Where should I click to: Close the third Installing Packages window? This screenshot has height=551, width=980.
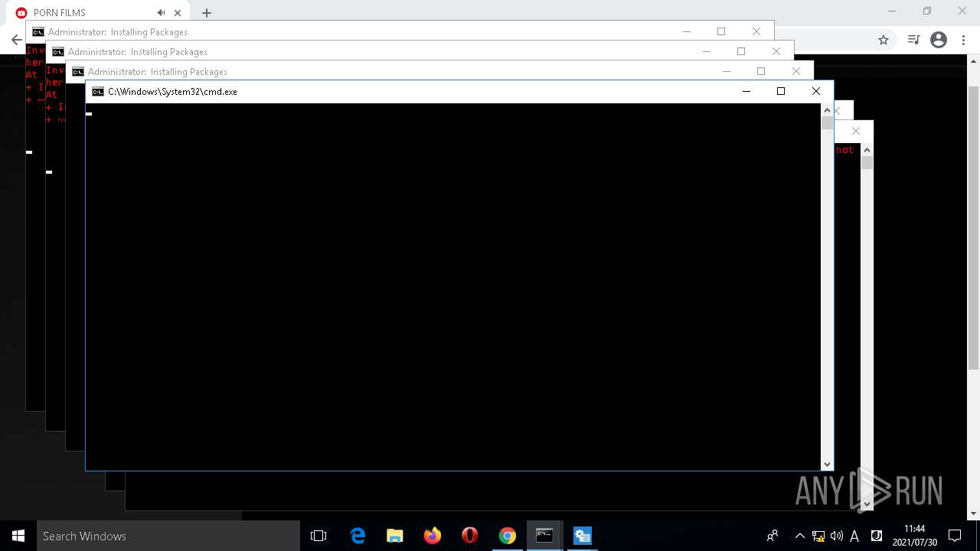(796, 71)
